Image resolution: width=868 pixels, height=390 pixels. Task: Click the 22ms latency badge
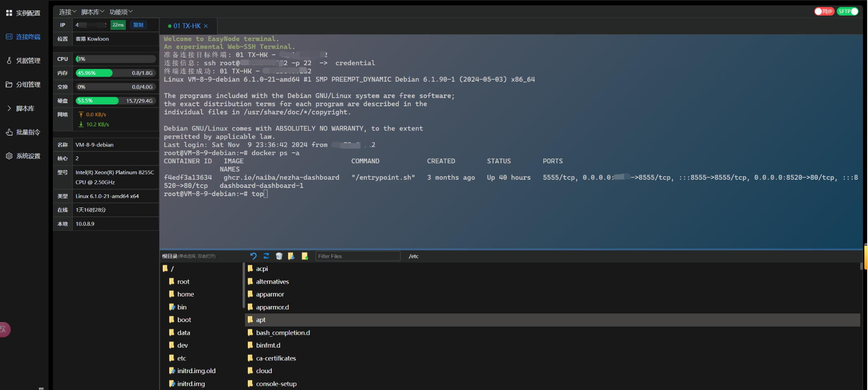[x=118, y=25]
